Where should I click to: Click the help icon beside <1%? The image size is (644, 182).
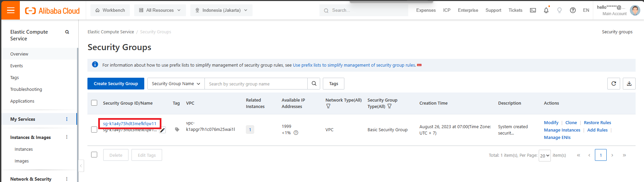pos(296,133)
